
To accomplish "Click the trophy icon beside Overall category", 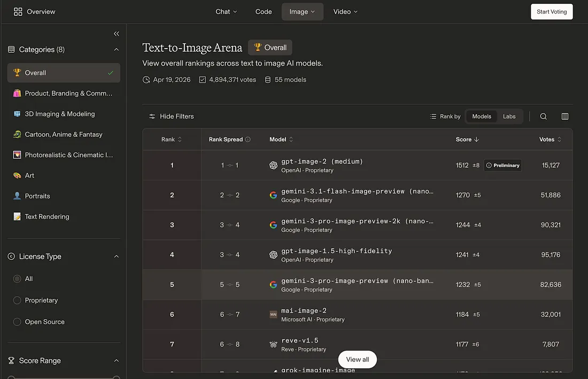I will click(x=17, y=72).
